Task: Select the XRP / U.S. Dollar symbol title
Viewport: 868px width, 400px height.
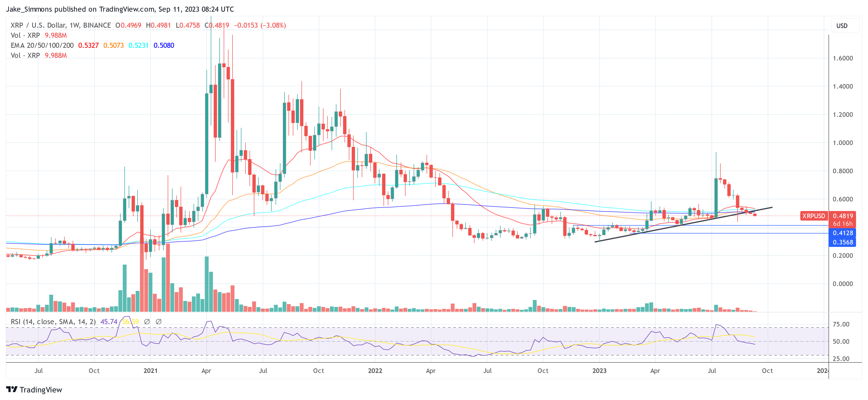Action: point(61,25)
